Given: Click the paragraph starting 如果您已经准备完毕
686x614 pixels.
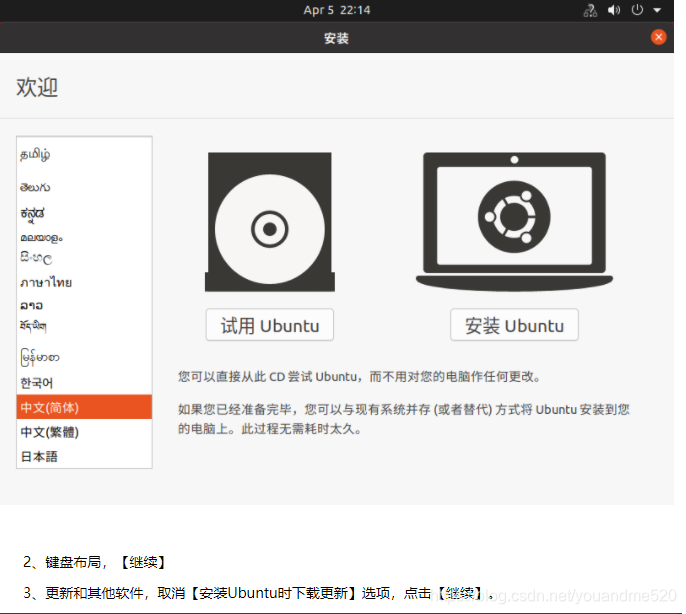Looking at the screenshot, I should pyautogui.click(x=403, y=419).
